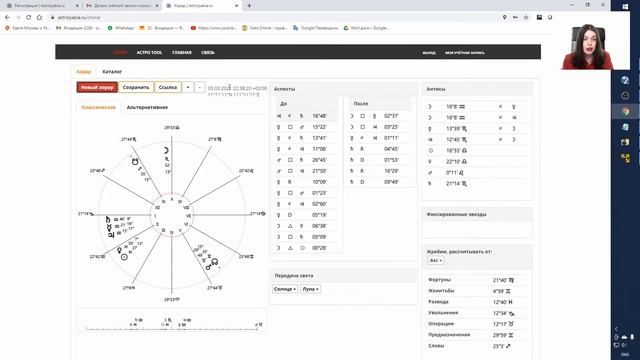This screenshot has width=640, height=360.
Task: Click the Антисы panel header
Action: [477, 89]
